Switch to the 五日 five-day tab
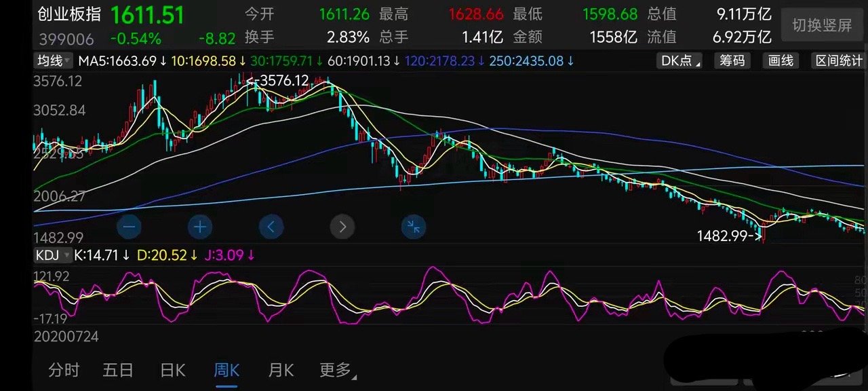The height and width of the screenshot is (391, 868). [117, 370]
